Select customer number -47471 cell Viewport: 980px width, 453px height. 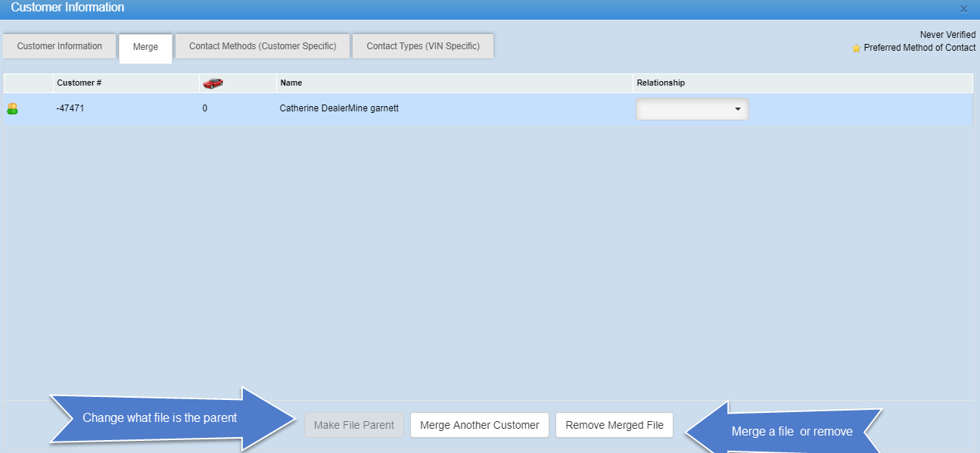pyautogui.click(x=70, y=109)
